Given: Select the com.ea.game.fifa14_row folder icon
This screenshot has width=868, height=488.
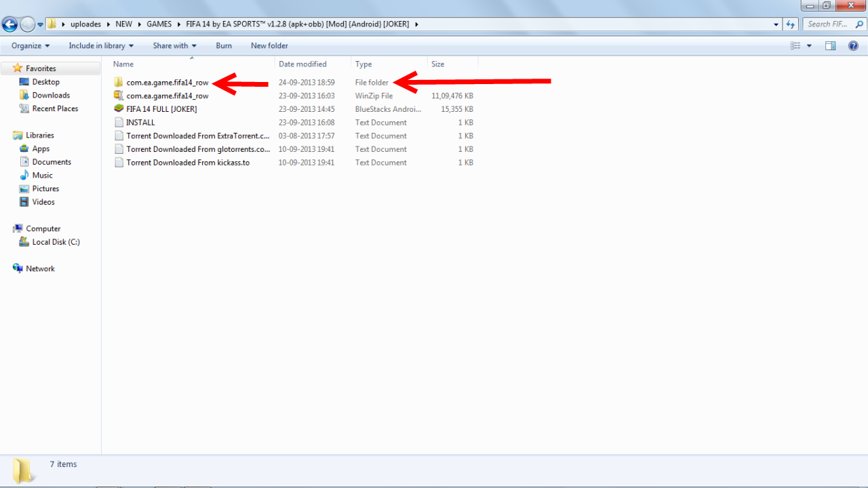Looking at the screenshot, I should click(x=119, y=82).
